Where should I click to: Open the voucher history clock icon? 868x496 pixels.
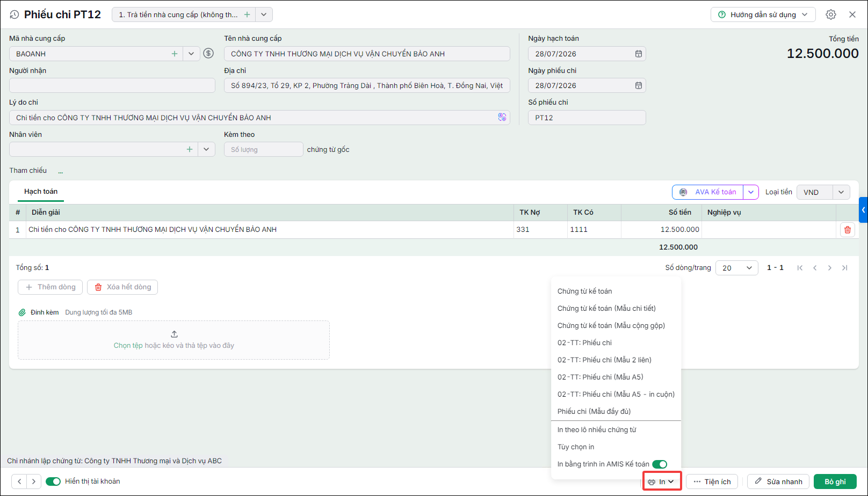15,15
